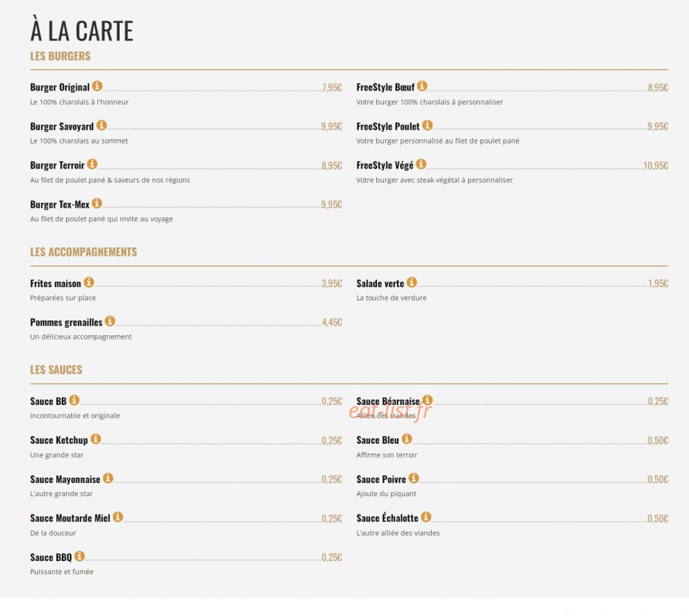Image resolution: width=689 pixels, height=616 pixels.
Task: Click the info icon next to Sauce Béarnaise
Action: click(427, 400)
